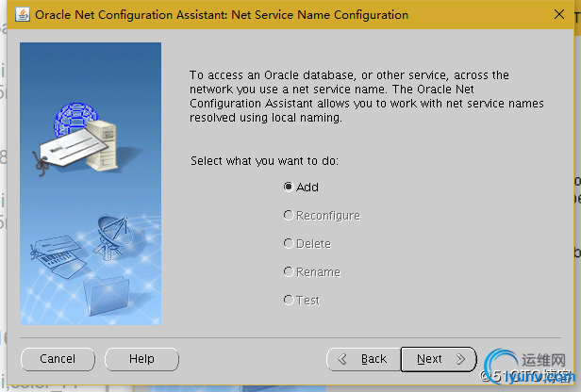Click the wizard illustration side image
Screen dimensions: 581x392
91,184
